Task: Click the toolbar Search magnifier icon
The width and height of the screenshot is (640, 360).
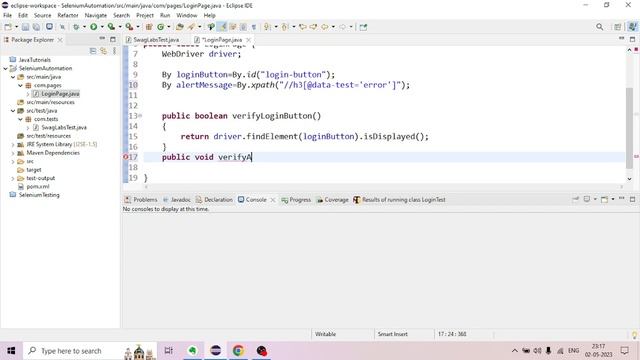Action: click(x=599, y=27)
